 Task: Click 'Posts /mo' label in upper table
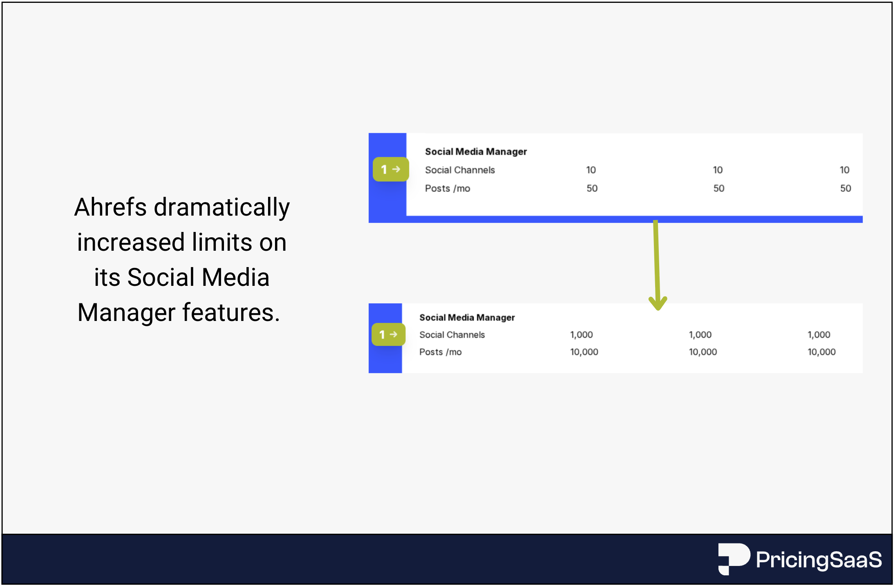coord(447,188)
